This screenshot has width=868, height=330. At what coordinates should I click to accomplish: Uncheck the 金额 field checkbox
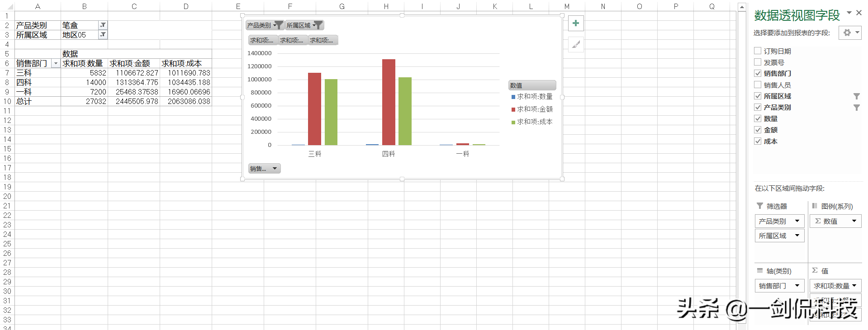758,130
